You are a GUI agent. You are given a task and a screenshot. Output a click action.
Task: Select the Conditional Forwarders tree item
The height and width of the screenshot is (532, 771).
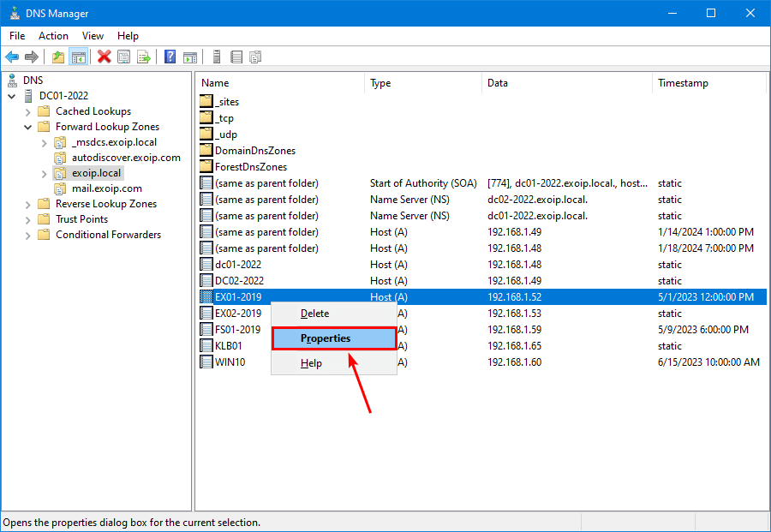(108, 235)
